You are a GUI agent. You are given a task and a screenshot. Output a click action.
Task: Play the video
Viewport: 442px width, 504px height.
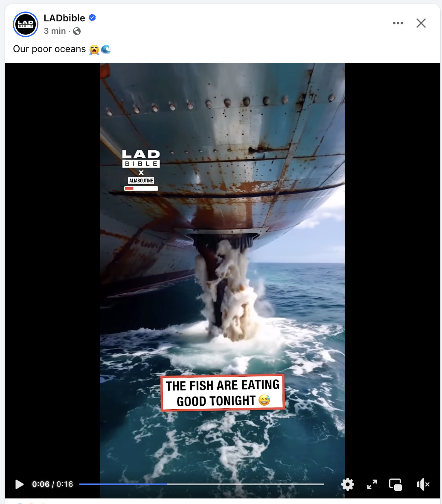tap(20, 484)
